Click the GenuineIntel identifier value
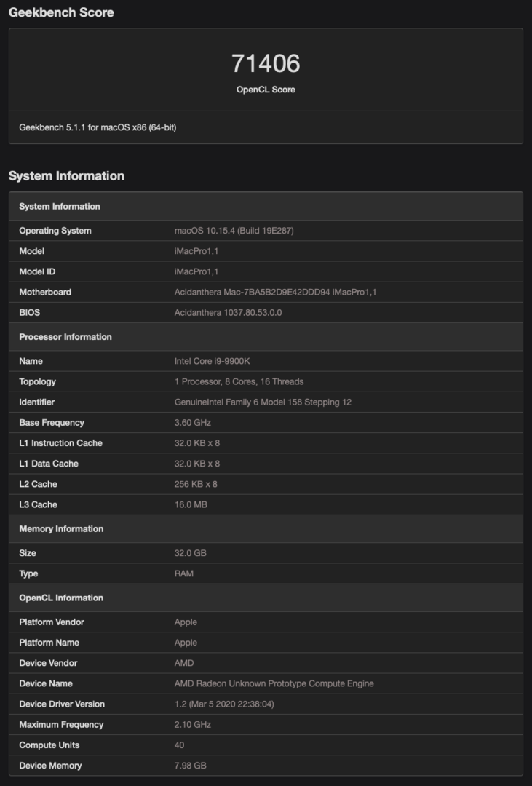Screen dimensions: 532x786 [x=263, y=402]
